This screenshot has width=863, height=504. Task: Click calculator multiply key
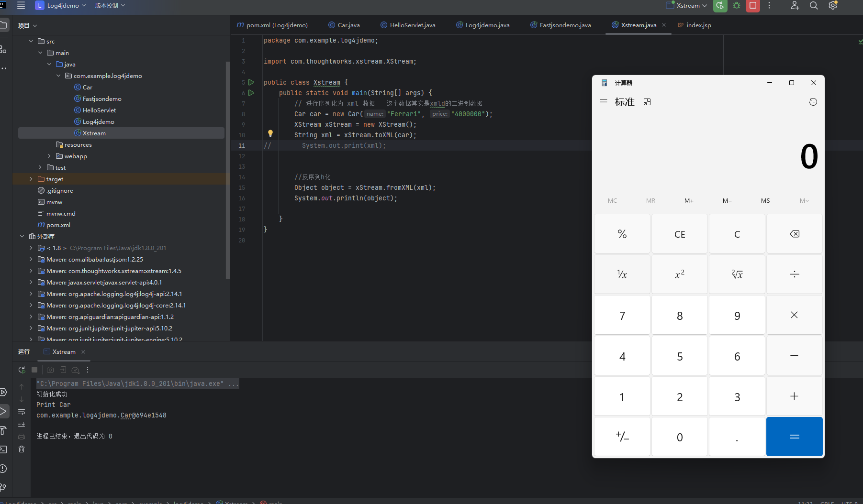[795, 315]
